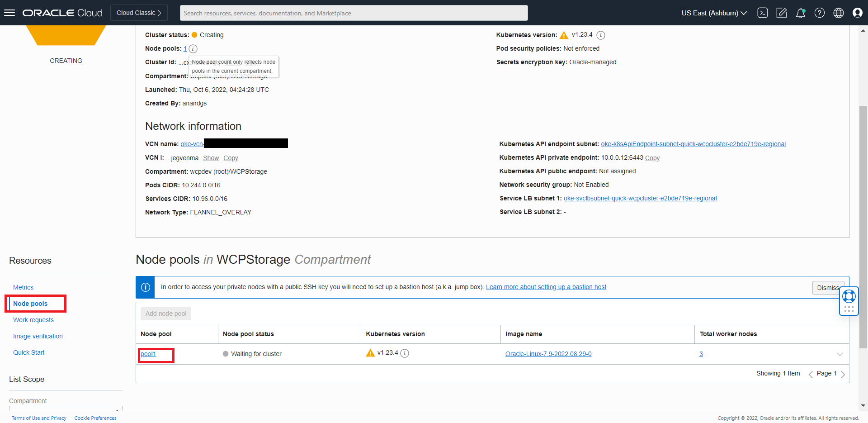The image size is (868, 423).
Task: Open the pool1 node pool link
Action: pyautogui.click(x=148, y=354)
